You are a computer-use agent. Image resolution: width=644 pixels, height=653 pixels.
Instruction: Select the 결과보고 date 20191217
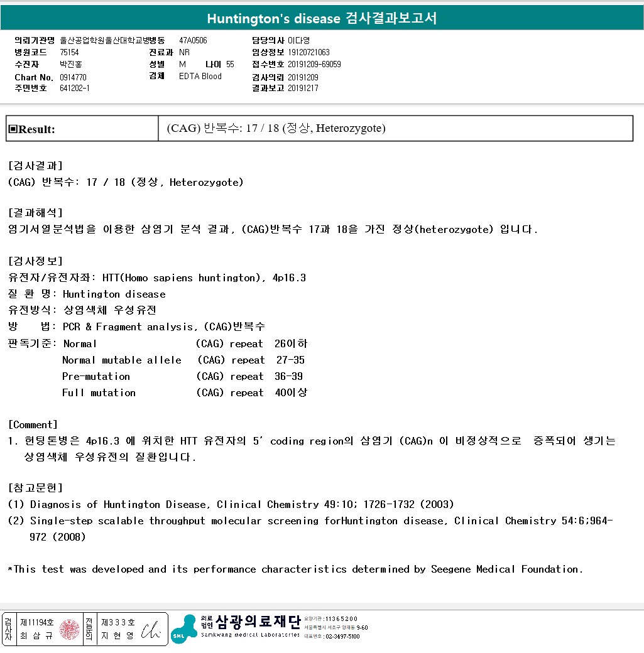tap(303, 89)
